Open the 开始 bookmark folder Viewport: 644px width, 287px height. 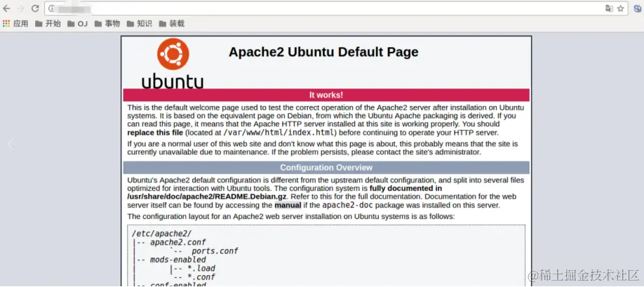click(x=48, y=24)
